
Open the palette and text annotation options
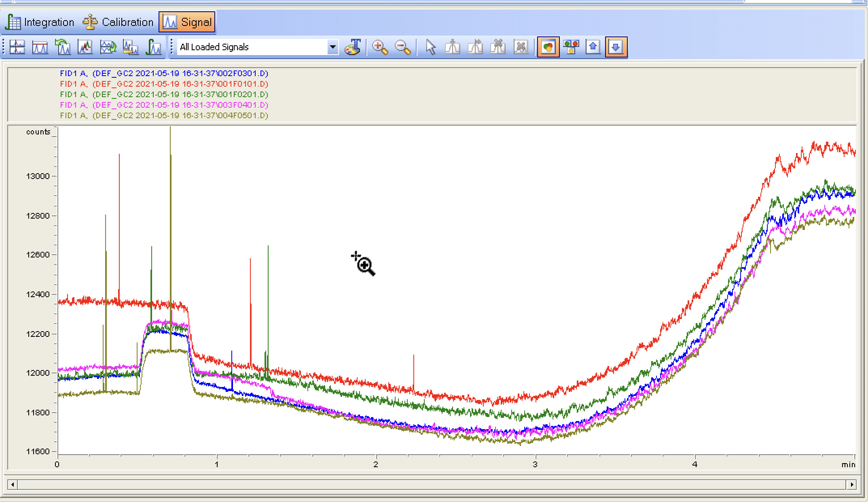click(x=353, y=47)
